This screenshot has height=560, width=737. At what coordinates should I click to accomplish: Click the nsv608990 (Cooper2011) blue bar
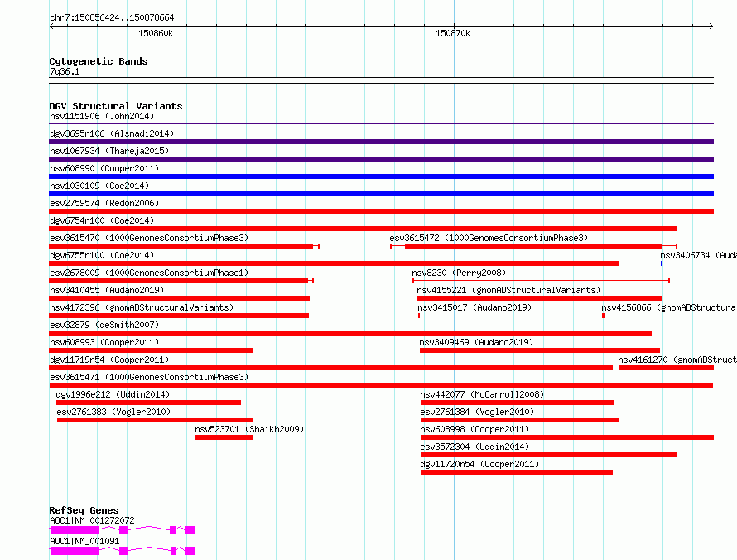tap(381, 176)
